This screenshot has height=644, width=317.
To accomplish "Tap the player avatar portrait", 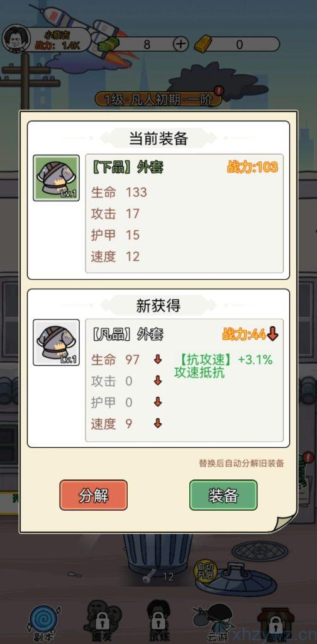I will tap(14, 40).
